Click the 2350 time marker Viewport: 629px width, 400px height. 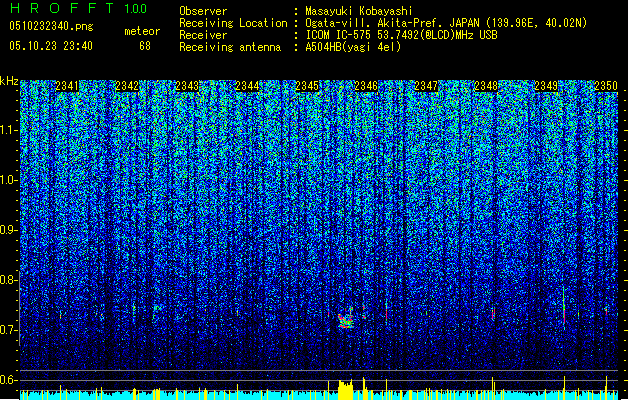tap(606, 86)
